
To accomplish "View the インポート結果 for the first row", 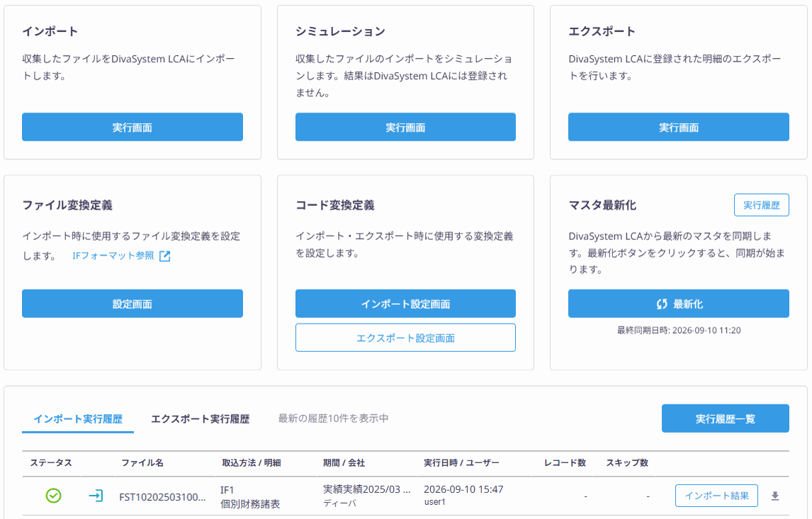I will (x=716, y=496).
